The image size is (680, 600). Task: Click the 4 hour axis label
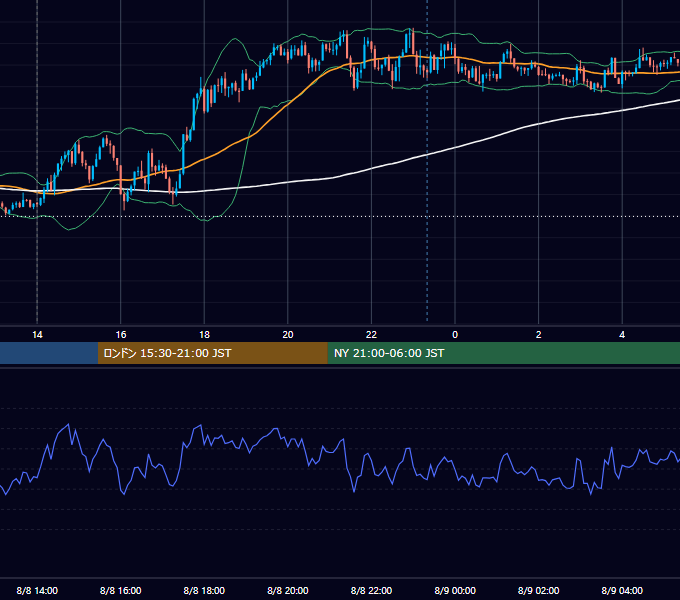coord(622,335)
